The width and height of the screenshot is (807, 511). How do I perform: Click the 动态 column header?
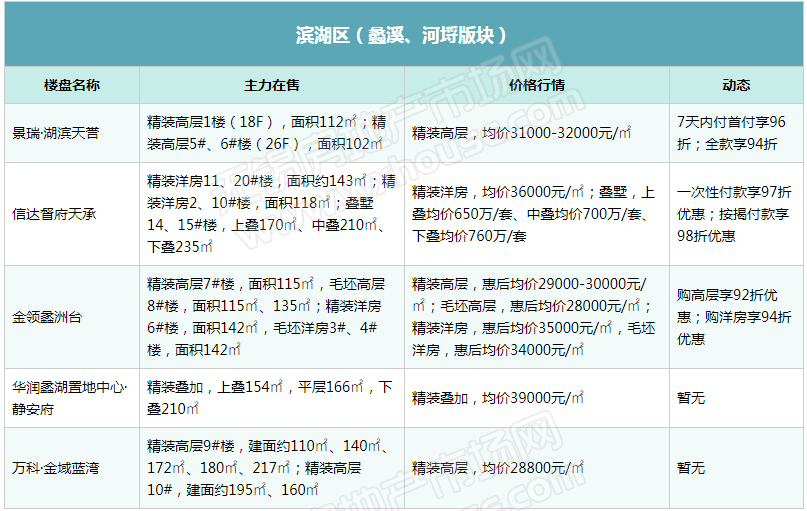click(735, 85)
